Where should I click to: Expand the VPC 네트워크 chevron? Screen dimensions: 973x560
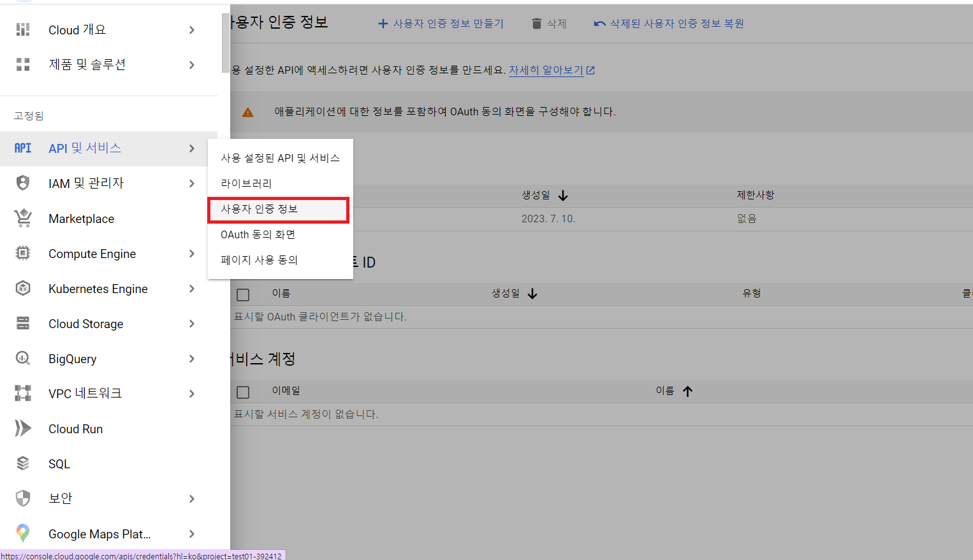click(192, 394)
